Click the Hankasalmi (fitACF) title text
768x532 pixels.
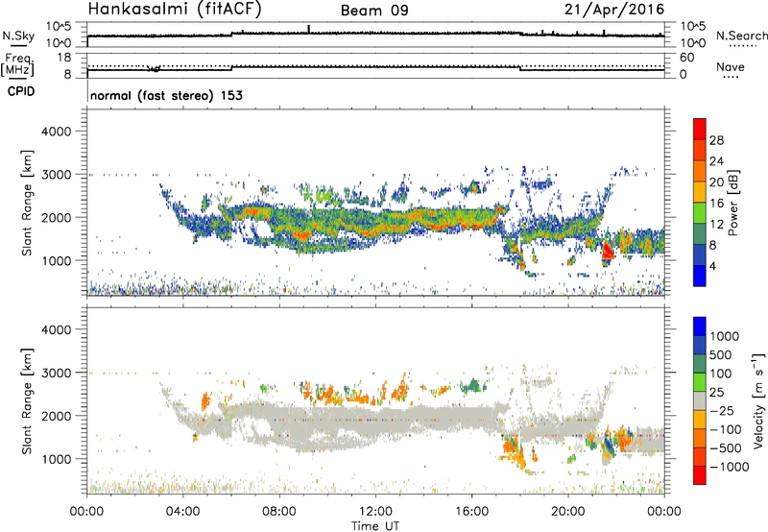[175, 9]
